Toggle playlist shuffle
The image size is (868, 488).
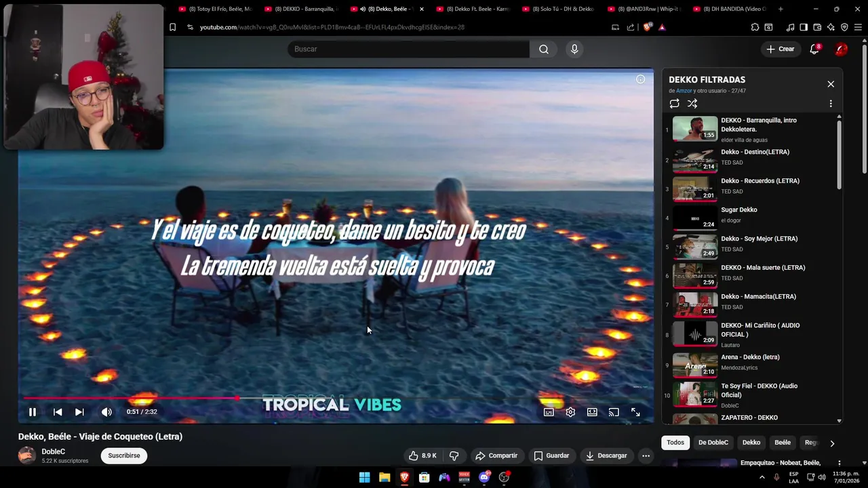click(692, 104)
